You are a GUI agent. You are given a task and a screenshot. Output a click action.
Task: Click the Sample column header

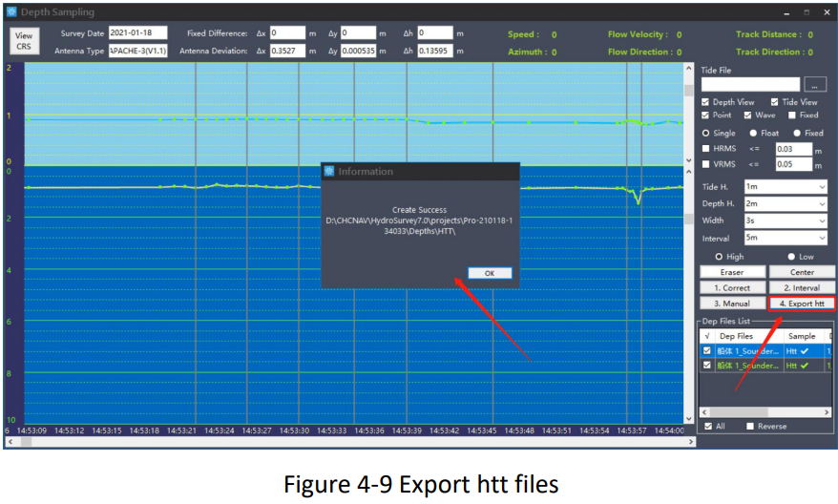(801, 336)
